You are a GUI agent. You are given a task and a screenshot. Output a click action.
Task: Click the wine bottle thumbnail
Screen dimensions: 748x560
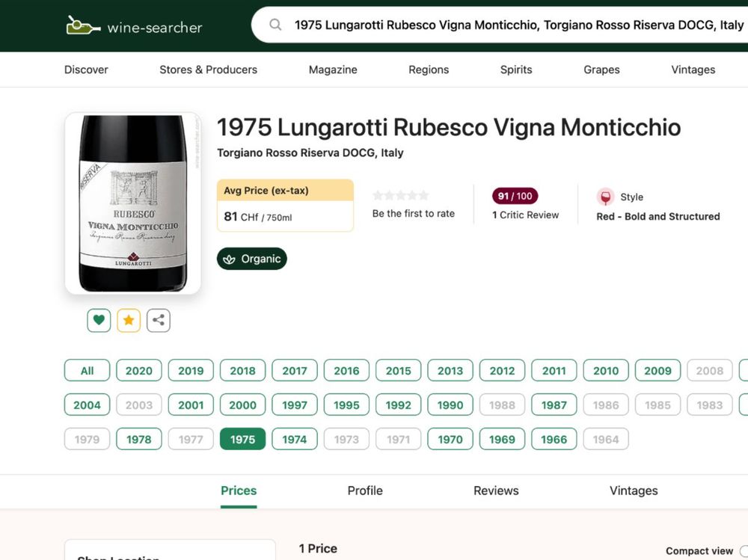132,203
